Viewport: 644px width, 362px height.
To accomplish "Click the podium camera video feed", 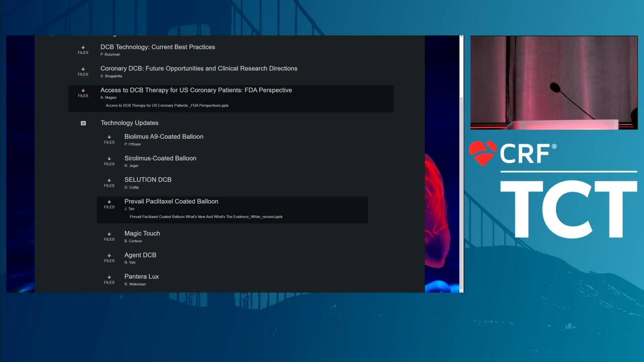I will (x=554, y=83).
